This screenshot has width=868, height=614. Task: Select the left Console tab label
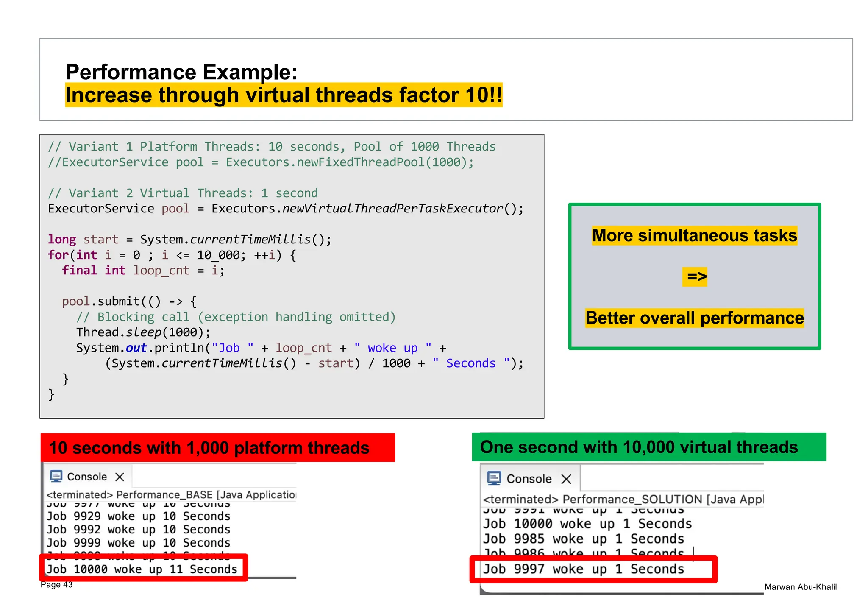coord(87,477)
